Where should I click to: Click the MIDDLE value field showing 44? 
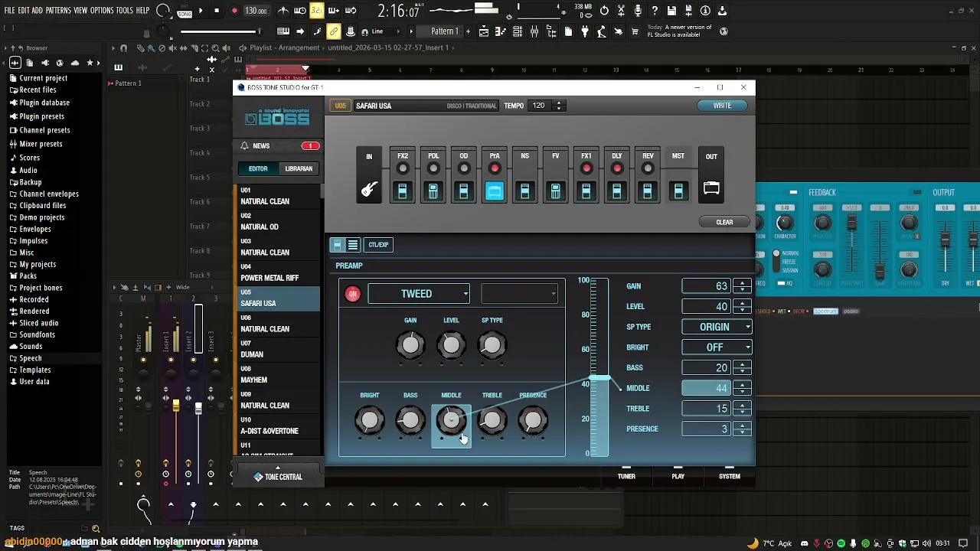pos(707,388)
